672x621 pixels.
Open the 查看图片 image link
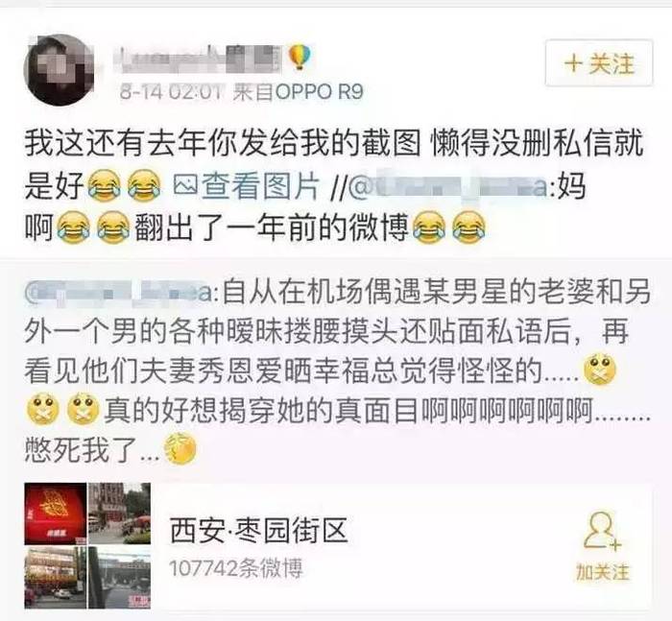260,186
